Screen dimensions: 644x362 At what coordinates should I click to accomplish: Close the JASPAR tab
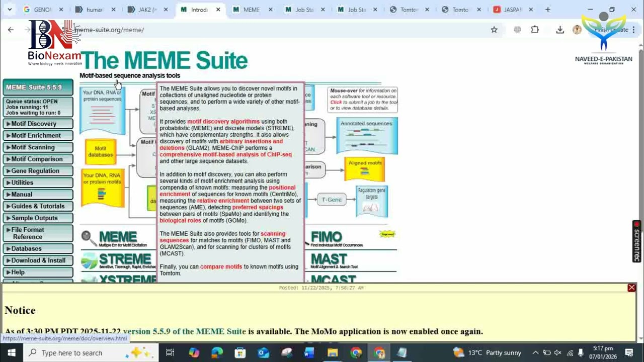pyautogui.click(x=531, y=10)
